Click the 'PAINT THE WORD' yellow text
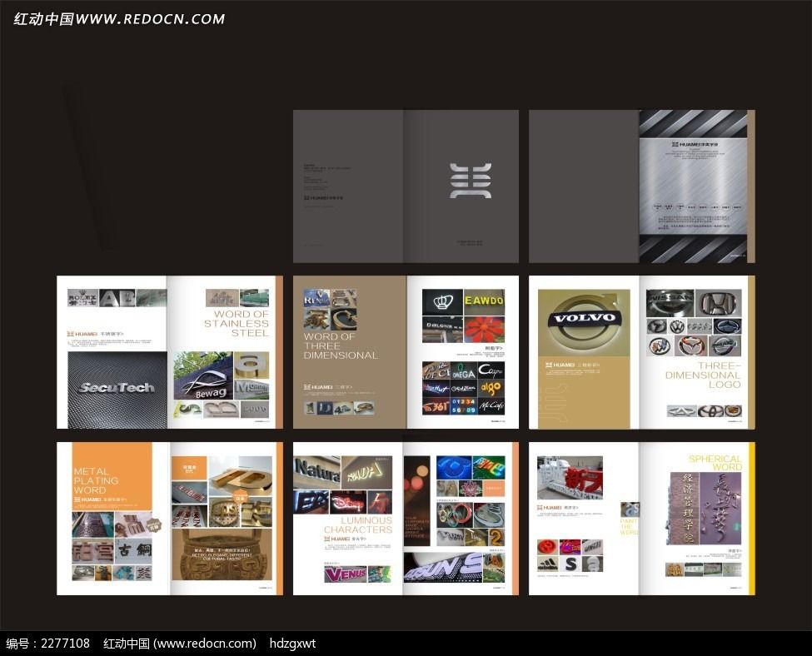Screen dimensions: 812x656 (630, 527)
